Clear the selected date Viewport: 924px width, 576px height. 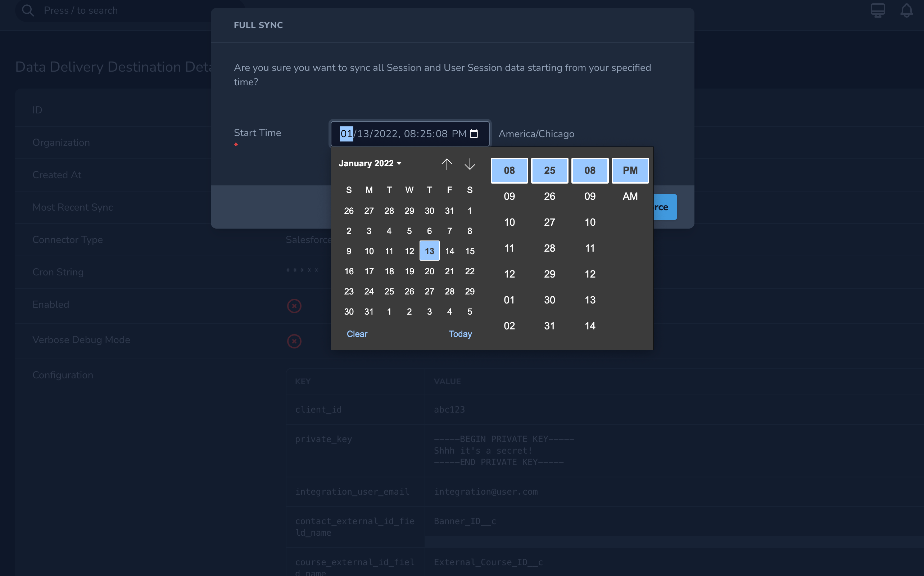pyautogui.click(x=357, y=334)
